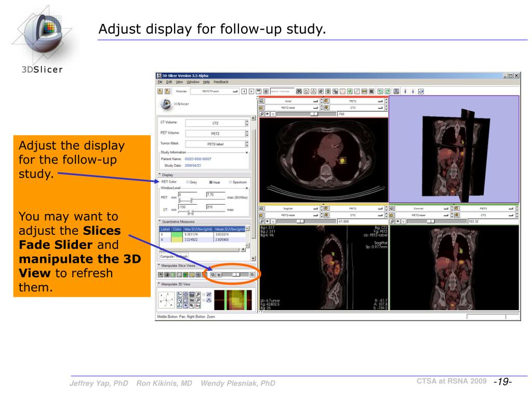
Task: Click the CT window range slider
Action: click(202, 212)
